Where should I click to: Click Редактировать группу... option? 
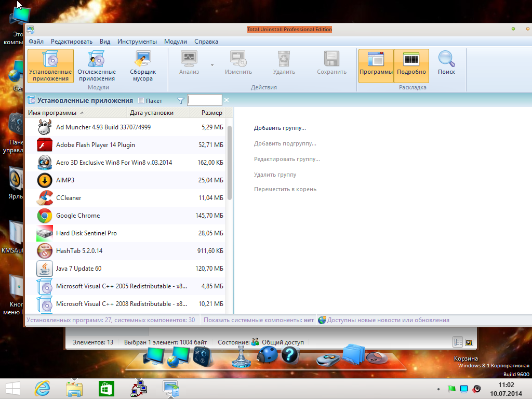click(287, 159)
